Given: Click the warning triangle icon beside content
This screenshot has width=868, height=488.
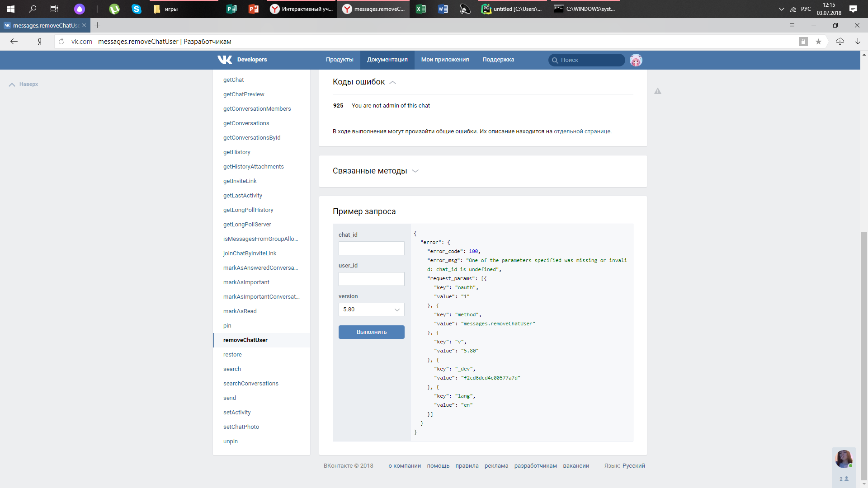Looking at the screenshot, I should (658, 91).
